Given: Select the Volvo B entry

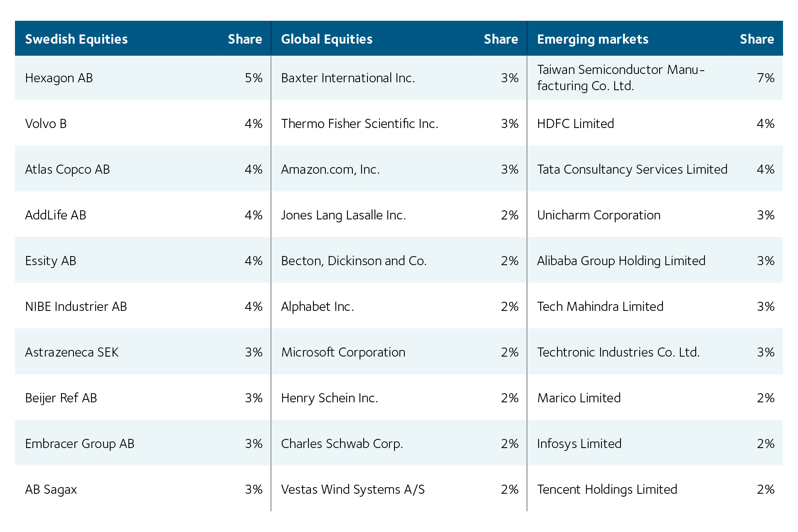Looking at the screenshot, I should [46, 123].
